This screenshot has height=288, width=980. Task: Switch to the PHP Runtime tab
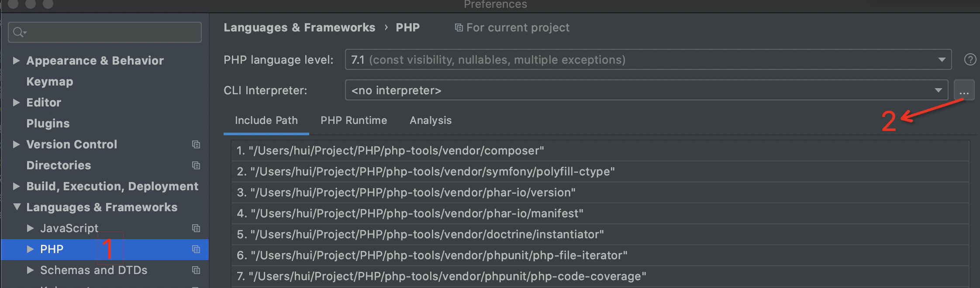(353, 120)
